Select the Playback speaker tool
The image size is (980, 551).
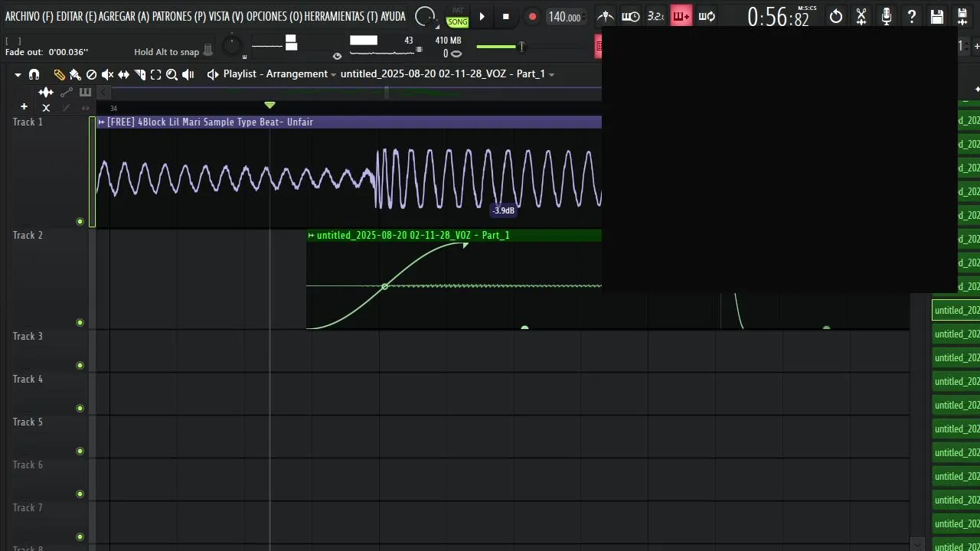pos(188,74)
